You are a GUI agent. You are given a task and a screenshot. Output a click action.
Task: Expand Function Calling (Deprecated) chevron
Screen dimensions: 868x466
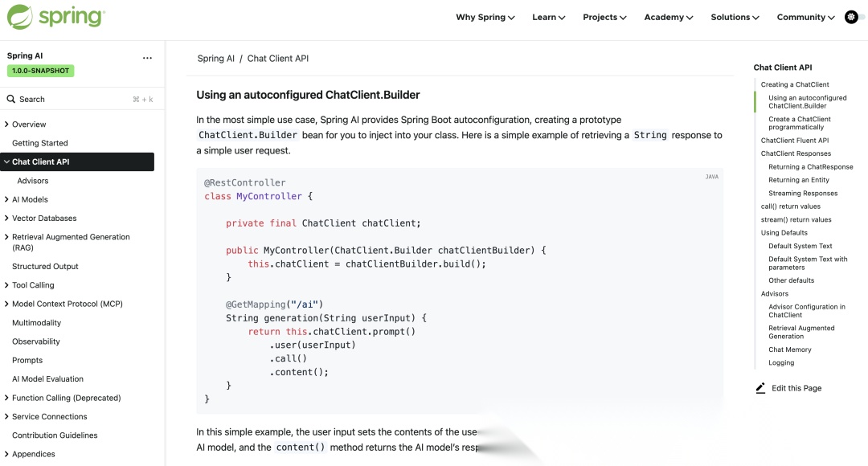point(6,398)
